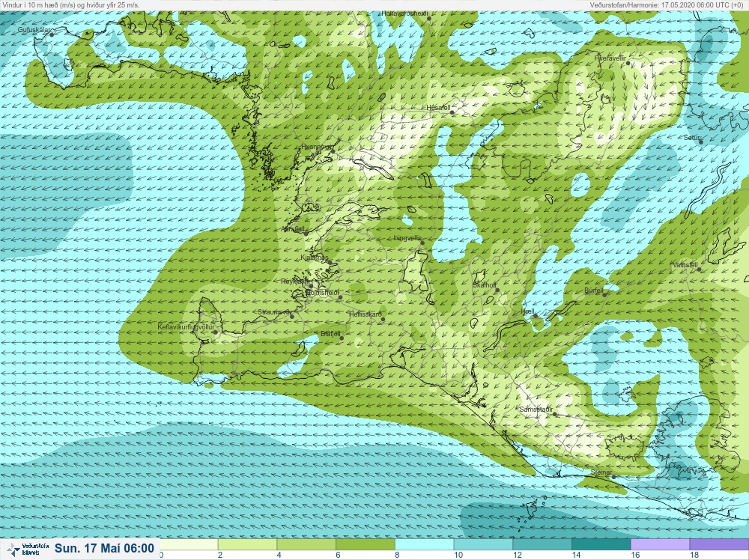Click the legend value 8

pos(397,555)
